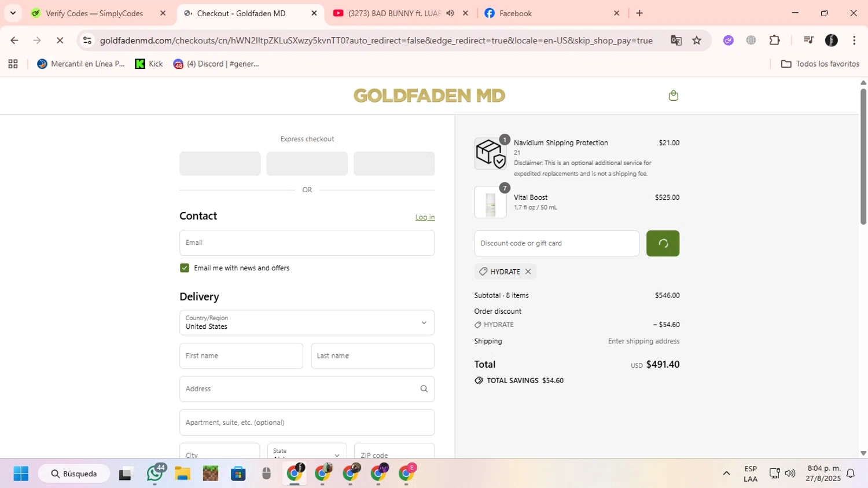Click the GOLDFADEN MD logo
Screen dimensions: 868x488
[x=429, y=96]
